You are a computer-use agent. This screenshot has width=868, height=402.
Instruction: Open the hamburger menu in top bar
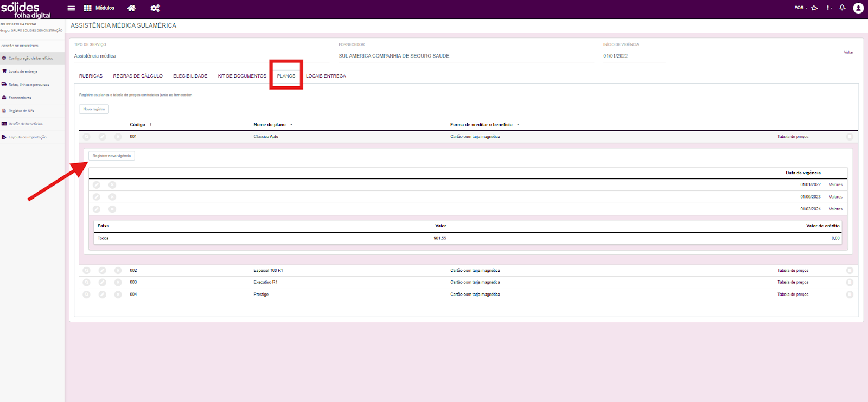coord(71,8)
